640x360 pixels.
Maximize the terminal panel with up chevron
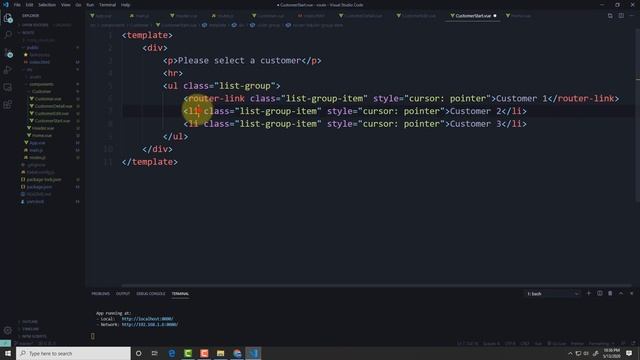(621, 293)
